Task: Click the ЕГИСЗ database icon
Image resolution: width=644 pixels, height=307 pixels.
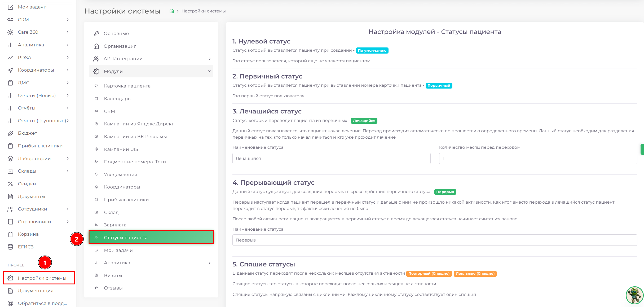Action: (x=10, y=247)
